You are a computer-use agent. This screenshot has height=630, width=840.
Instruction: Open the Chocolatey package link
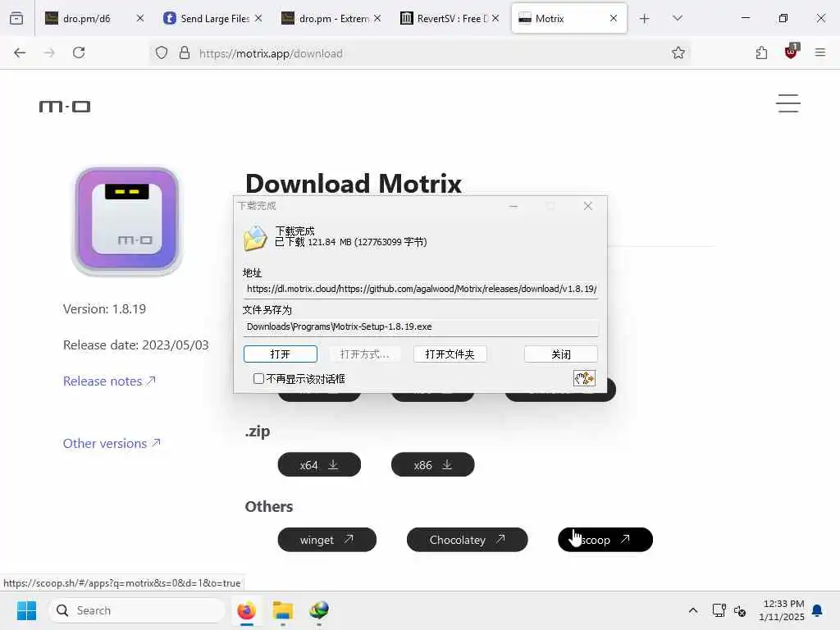(x=467, y=540)
